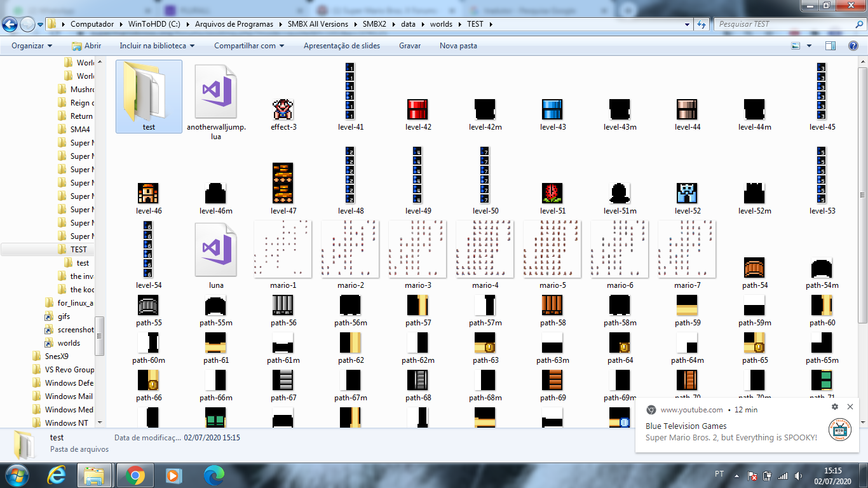Select the level-46 castle icon file
Screen dimensions: 868x488
click(x=148, y=193)
